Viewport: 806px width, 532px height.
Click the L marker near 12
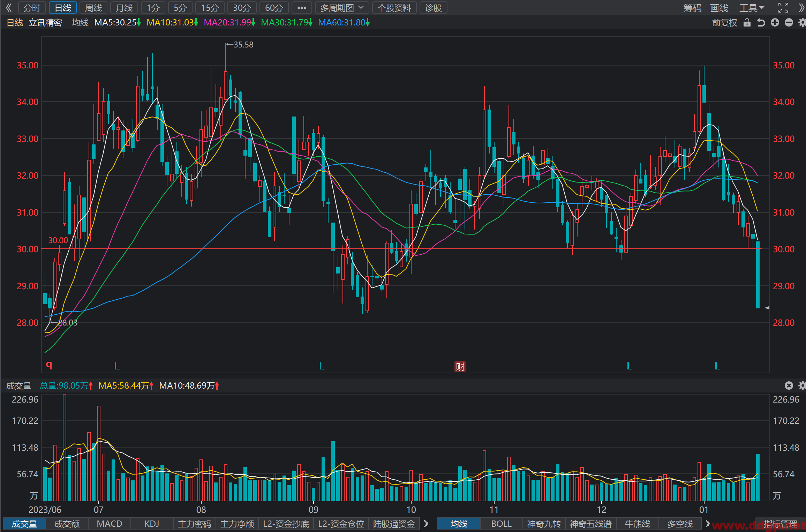630,366
